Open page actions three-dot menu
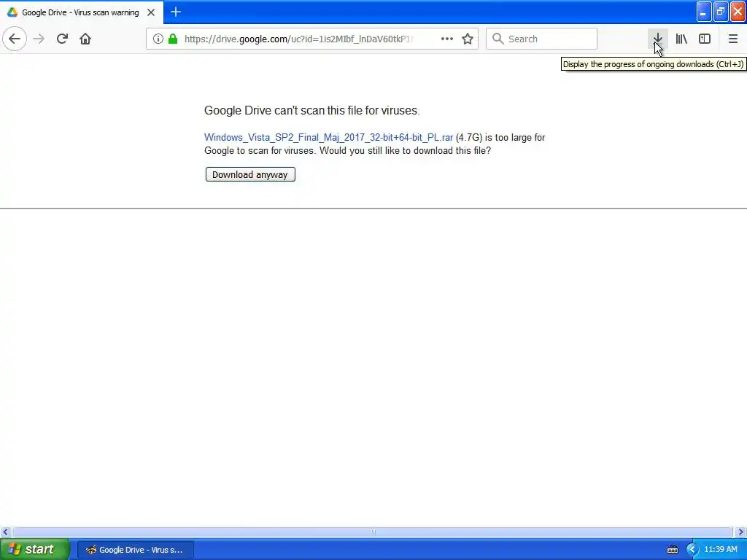 pyautogui.click(x=447, y=39)
